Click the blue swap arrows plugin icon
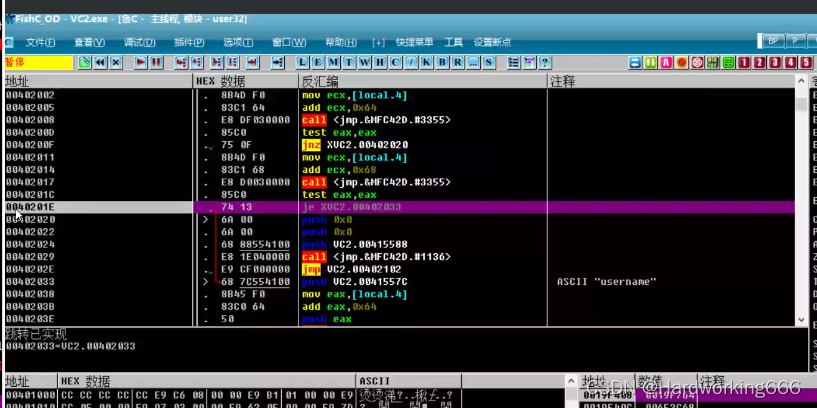 (x=635, y=63)
